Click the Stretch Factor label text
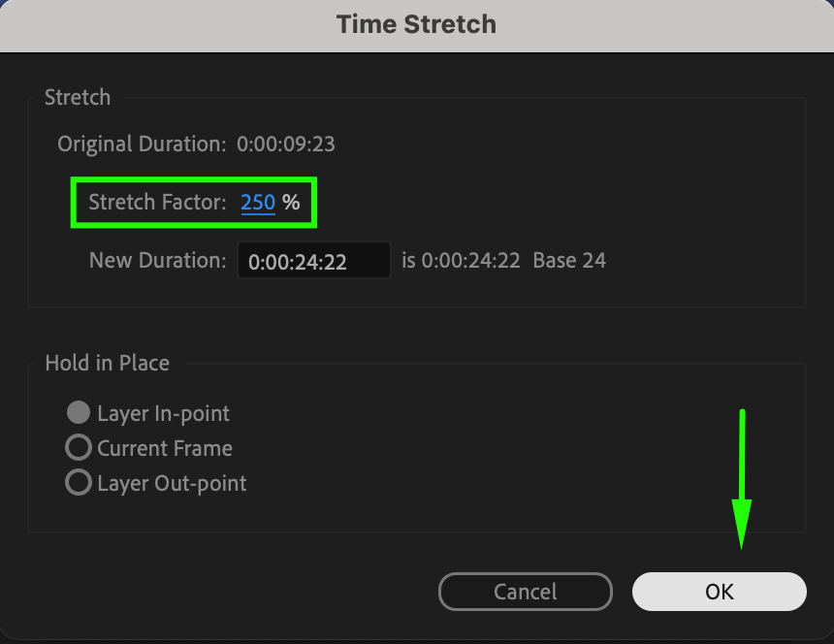 157,203
